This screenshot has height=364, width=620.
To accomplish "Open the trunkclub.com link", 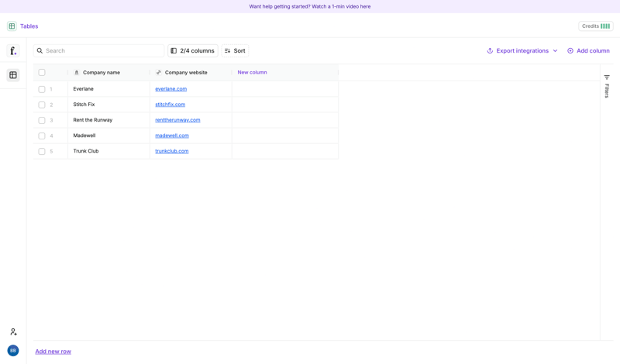I will click(171, 151).
